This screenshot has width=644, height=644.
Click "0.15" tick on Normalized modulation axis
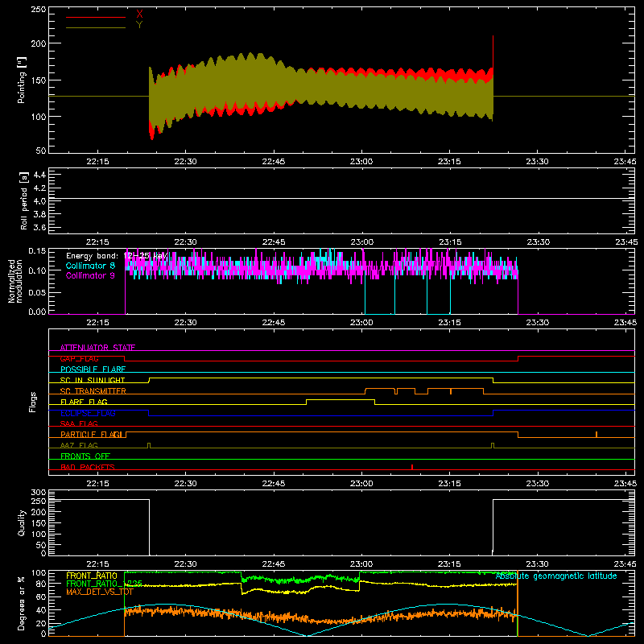click(x=37, y=250)
